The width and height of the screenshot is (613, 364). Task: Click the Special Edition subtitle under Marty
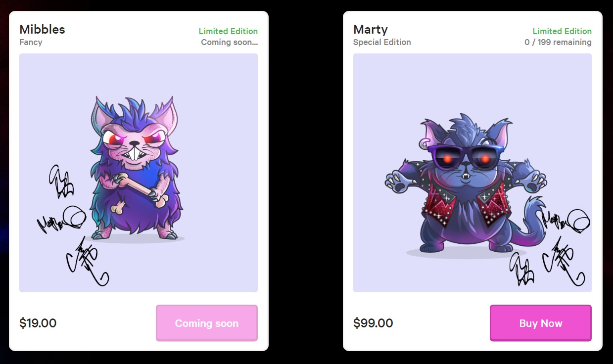(x=382, y=42)
